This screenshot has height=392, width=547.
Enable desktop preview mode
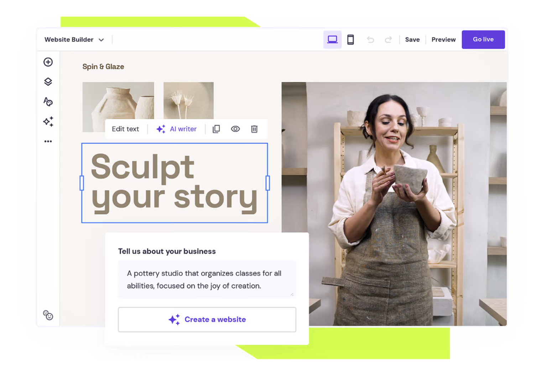click(332, 39)
